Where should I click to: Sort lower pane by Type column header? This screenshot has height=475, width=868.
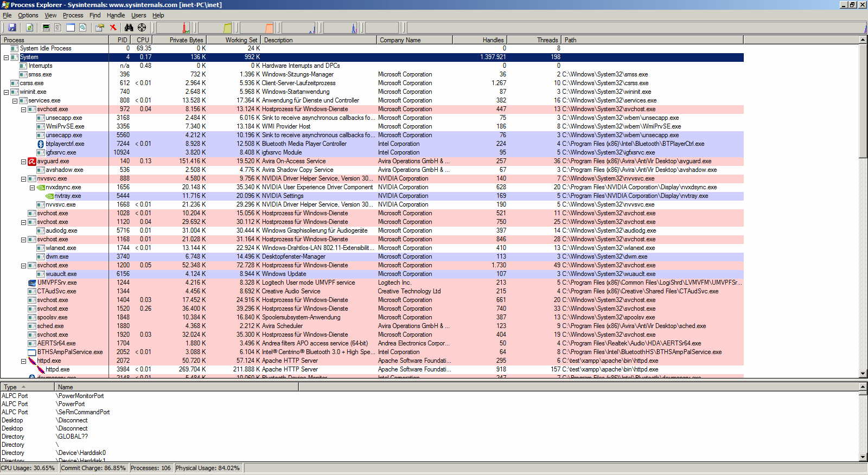pos(27,387)
